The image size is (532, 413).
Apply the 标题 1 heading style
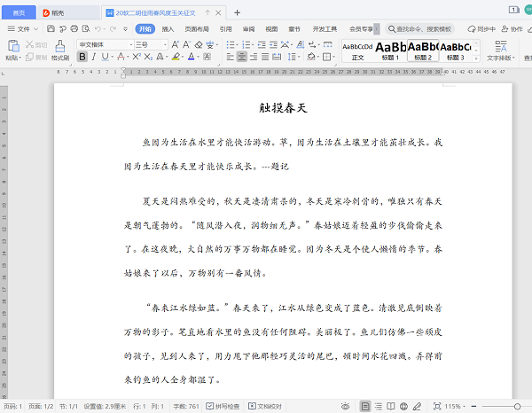[x=391, y=50]
